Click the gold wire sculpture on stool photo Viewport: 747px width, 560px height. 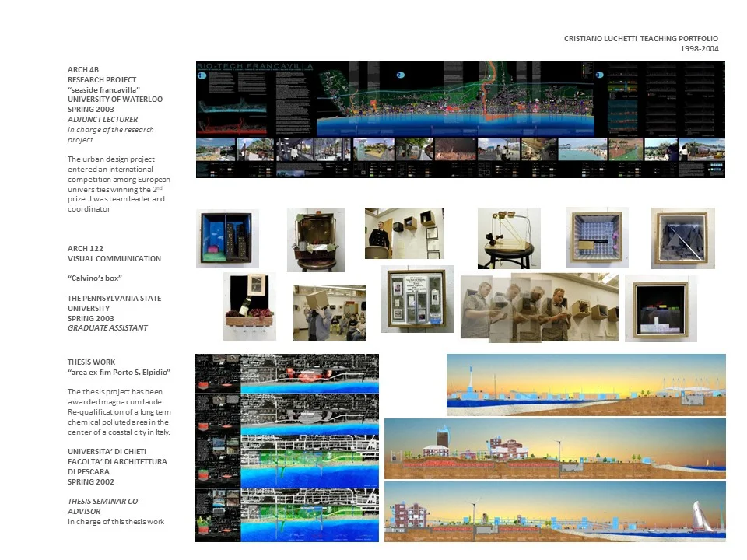[x=509, y=238]
